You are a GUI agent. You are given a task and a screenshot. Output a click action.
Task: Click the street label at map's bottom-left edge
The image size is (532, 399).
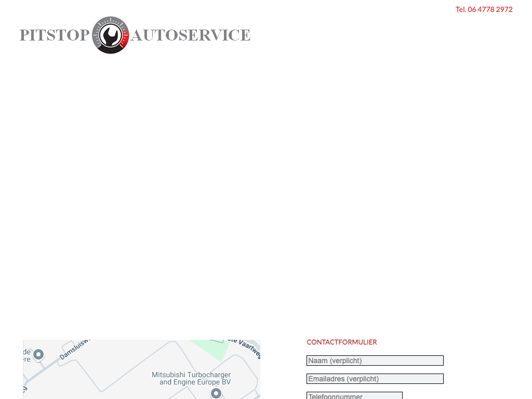coord(25,388)
